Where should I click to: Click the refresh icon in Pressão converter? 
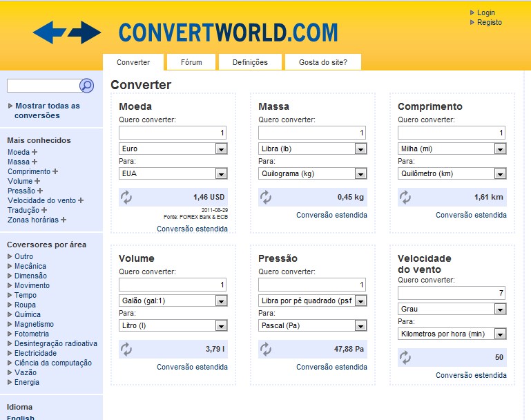(x=266, y=350)
